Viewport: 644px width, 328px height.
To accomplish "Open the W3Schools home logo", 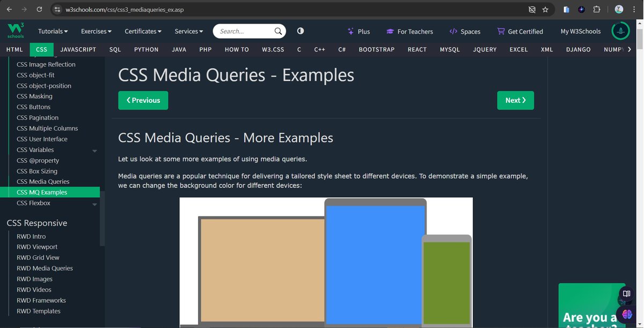I will (x=14, y=31).
